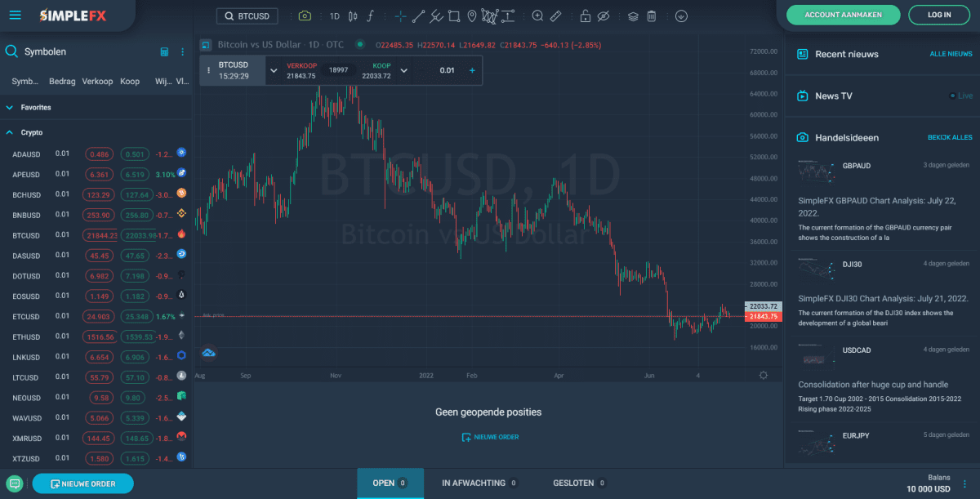Viewport: 980px width, 499px height.
Task: Switch to the IN AFWACHTING tab
Action: (480, 483)
